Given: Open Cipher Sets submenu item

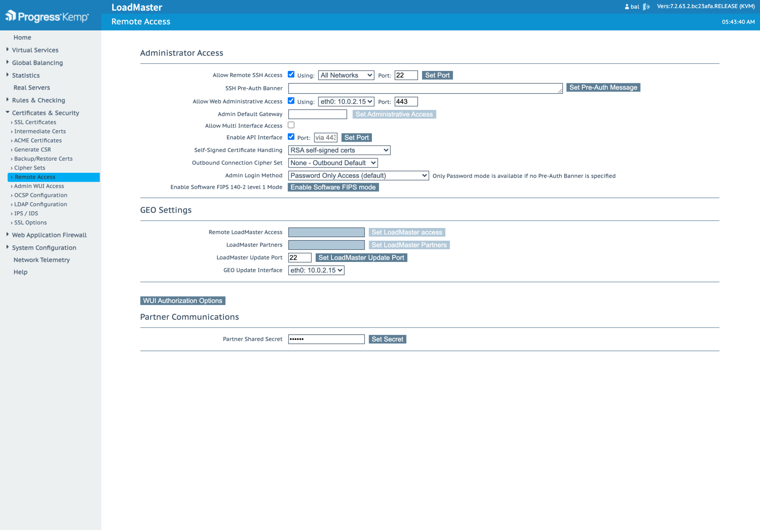Looking at the screenshot, I should coord(30,168).
